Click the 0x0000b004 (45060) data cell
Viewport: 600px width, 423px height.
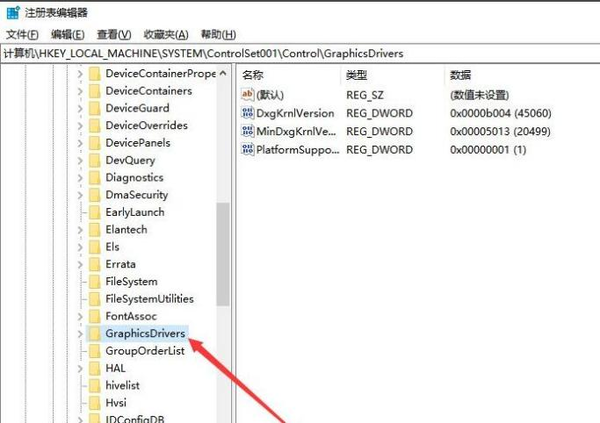pos(501,113)
